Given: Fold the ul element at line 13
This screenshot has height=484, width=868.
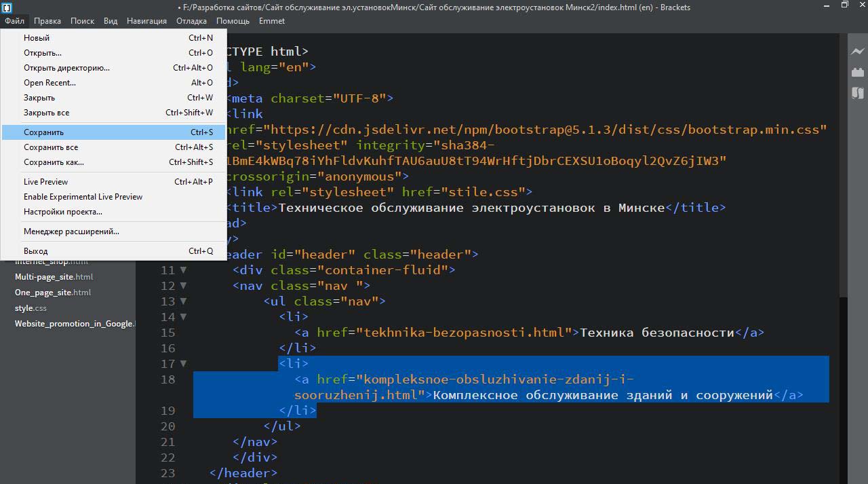Looking at the screenshot, I should 183,301.
